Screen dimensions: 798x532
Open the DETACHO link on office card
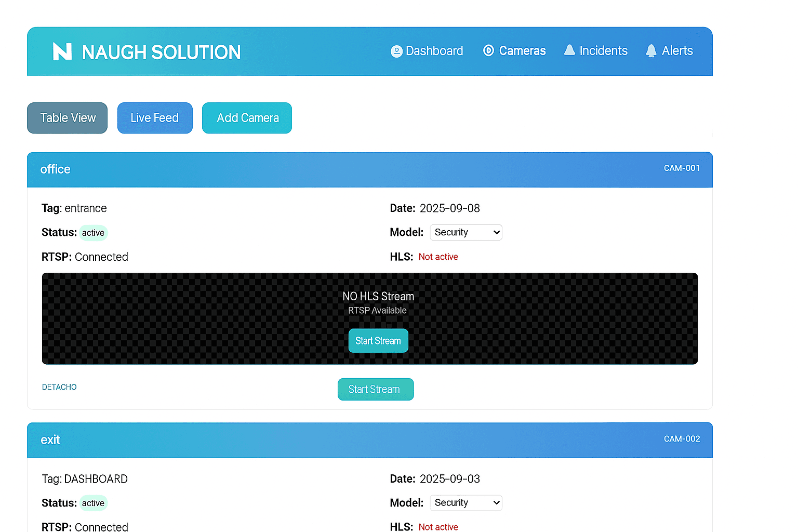click(x=59, y=387)
